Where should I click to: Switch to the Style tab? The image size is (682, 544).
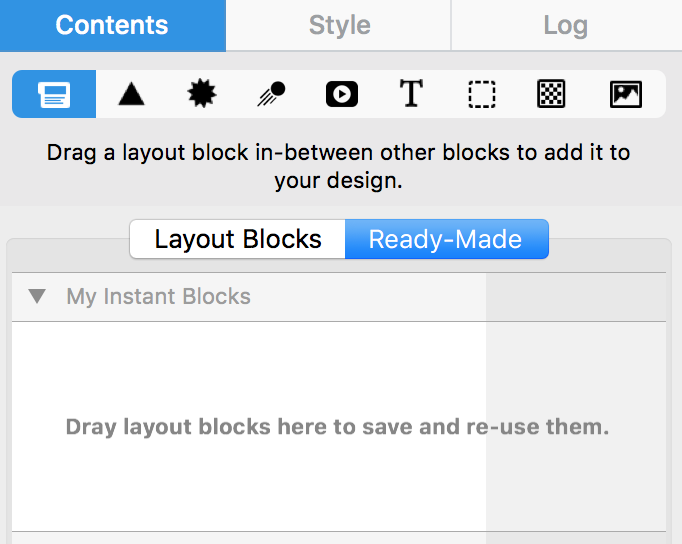pyautogui.click(x=339, y=25)
